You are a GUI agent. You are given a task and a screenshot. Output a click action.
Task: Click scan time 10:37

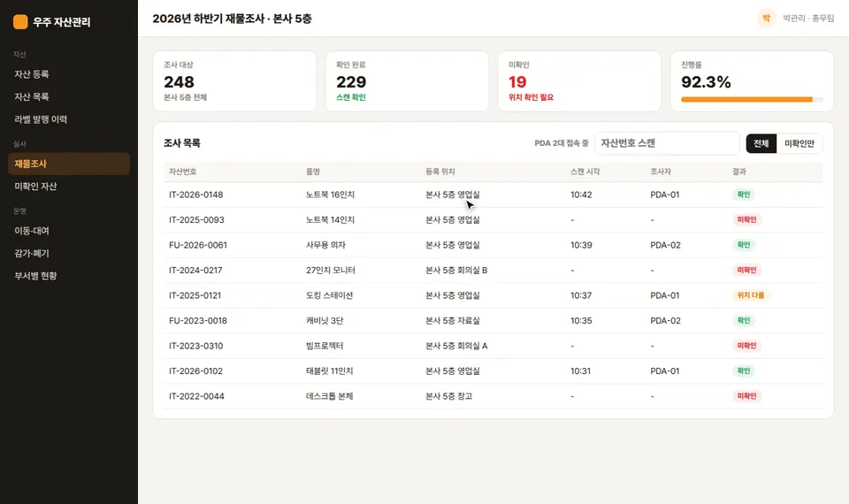tap(581, 295)
